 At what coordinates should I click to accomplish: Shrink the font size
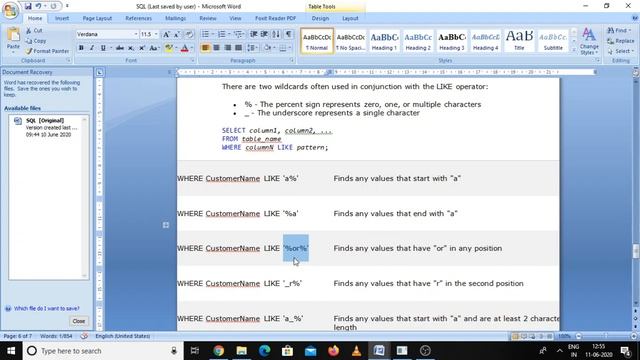coord(177,35)
